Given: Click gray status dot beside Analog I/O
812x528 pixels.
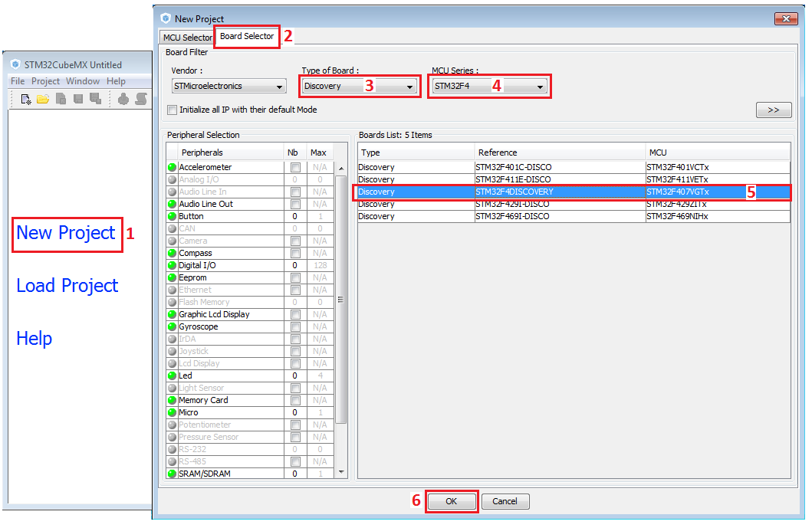Looking at the screenshot, I should click(172, 179).
